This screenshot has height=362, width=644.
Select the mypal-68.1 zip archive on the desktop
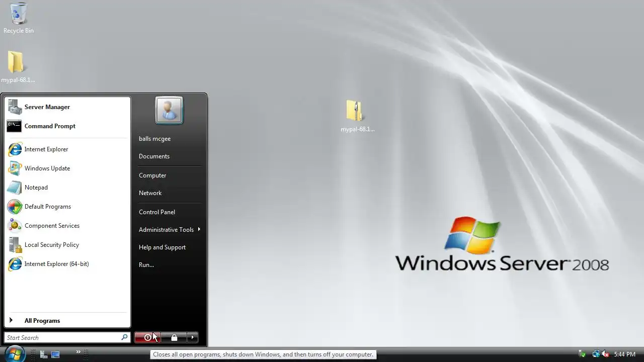(x=357, y=116)
